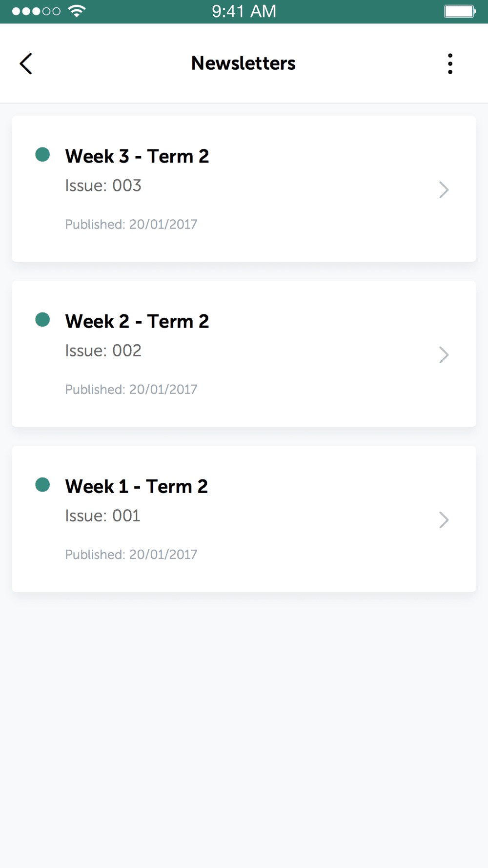Tap the Newsletters page heading
Viewport: 488px width, 868px height.
(244, 63)
